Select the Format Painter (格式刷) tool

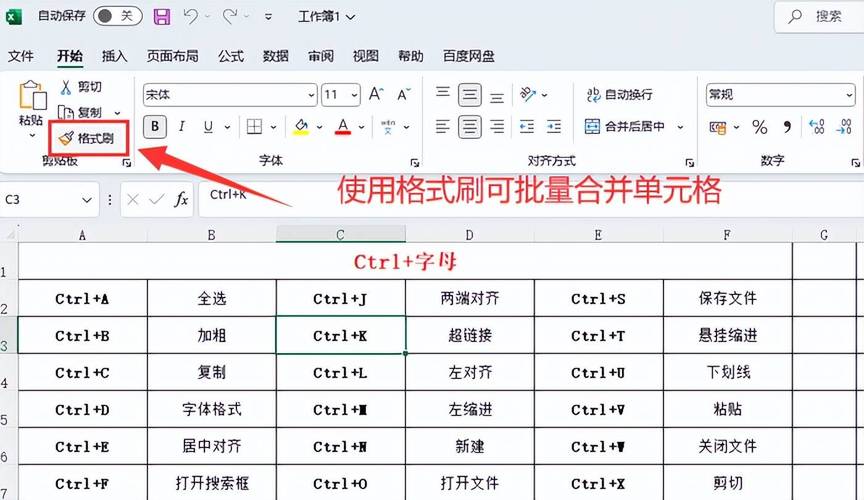[x=88, y=138]
